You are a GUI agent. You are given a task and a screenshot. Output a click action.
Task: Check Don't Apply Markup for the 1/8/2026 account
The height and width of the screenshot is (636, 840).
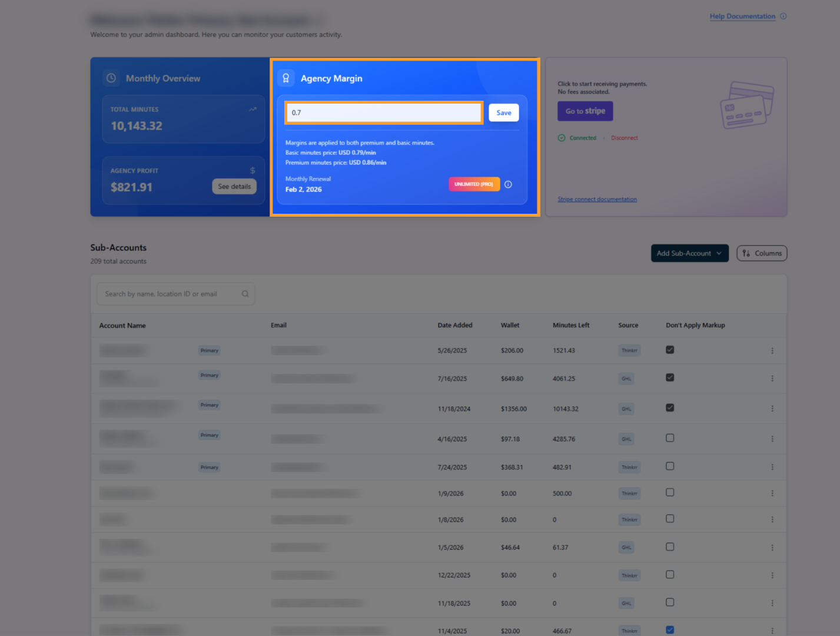coord(670,519)
